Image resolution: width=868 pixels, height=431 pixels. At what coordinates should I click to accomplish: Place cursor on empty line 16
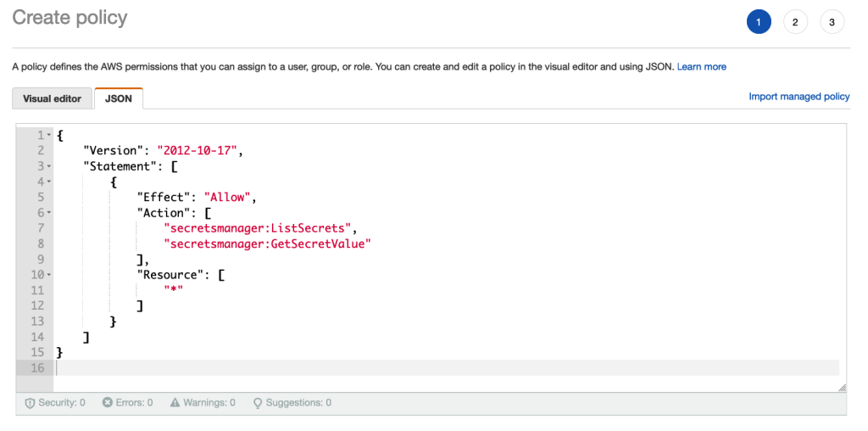click(448, 368)
